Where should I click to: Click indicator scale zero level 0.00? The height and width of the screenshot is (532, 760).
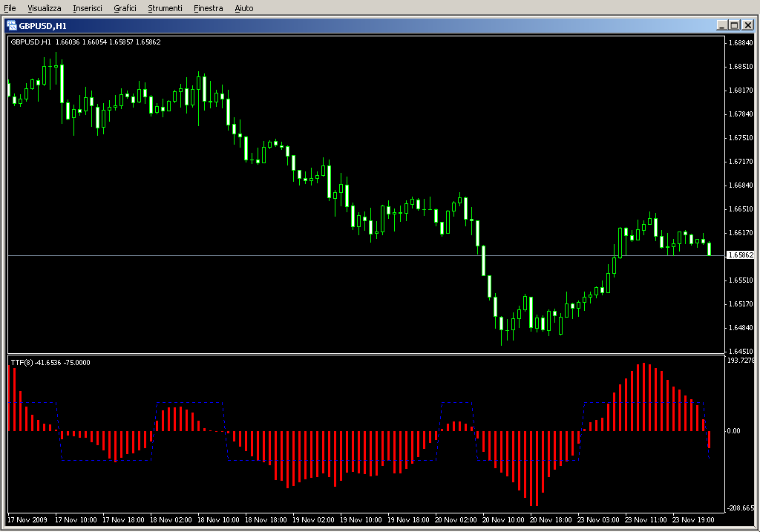point(734,431)
